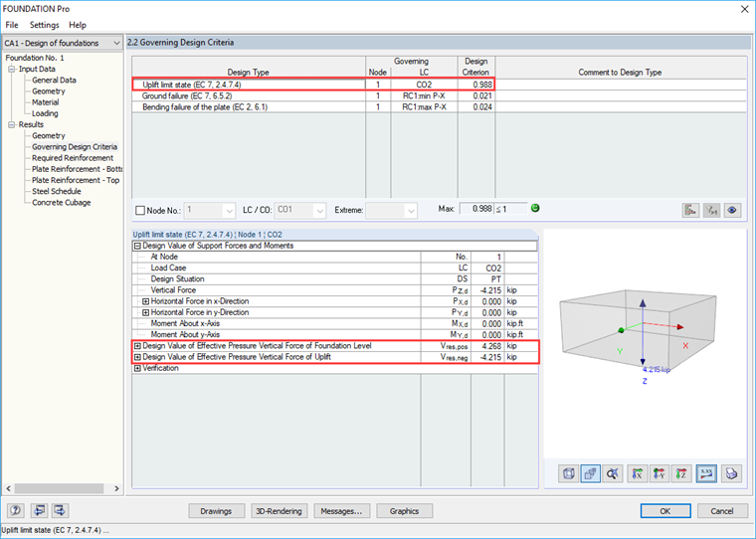Click the Drawings button

tap(216, 511)
